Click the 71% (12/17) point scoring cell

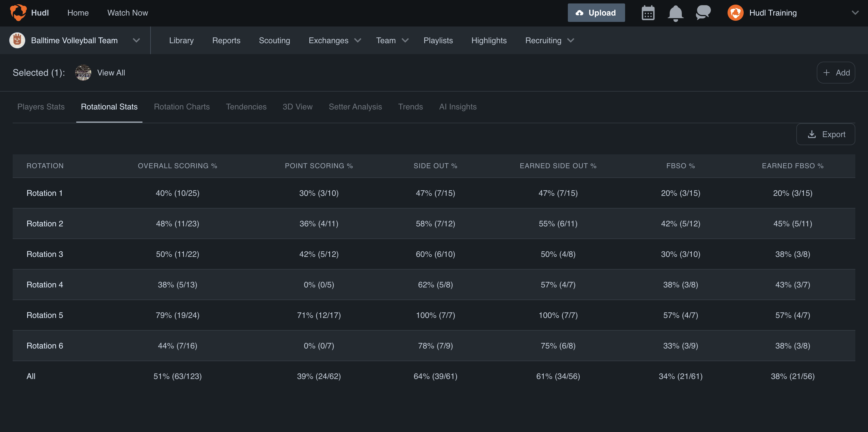point(319,315)
